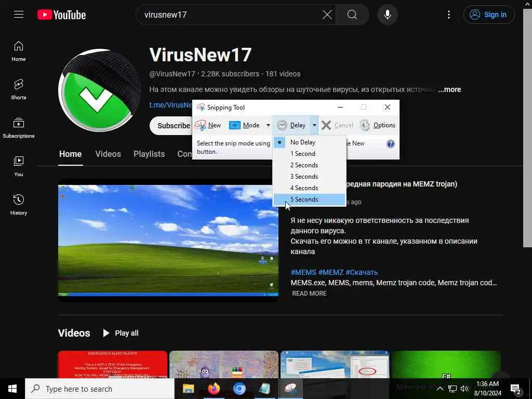The height and width of the screenshot is (399, 532).
Task: Click READ MORE under video description
Action: (x=309, y=294)
